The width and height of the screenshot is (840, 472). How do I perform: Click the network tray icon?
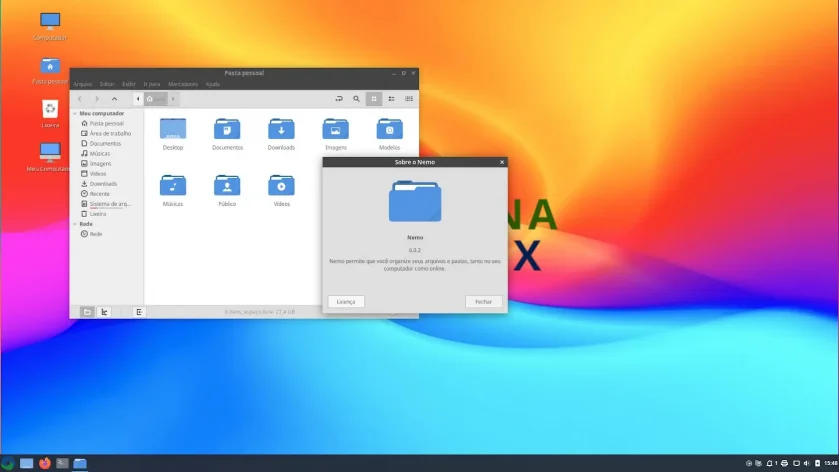[796, 463]
